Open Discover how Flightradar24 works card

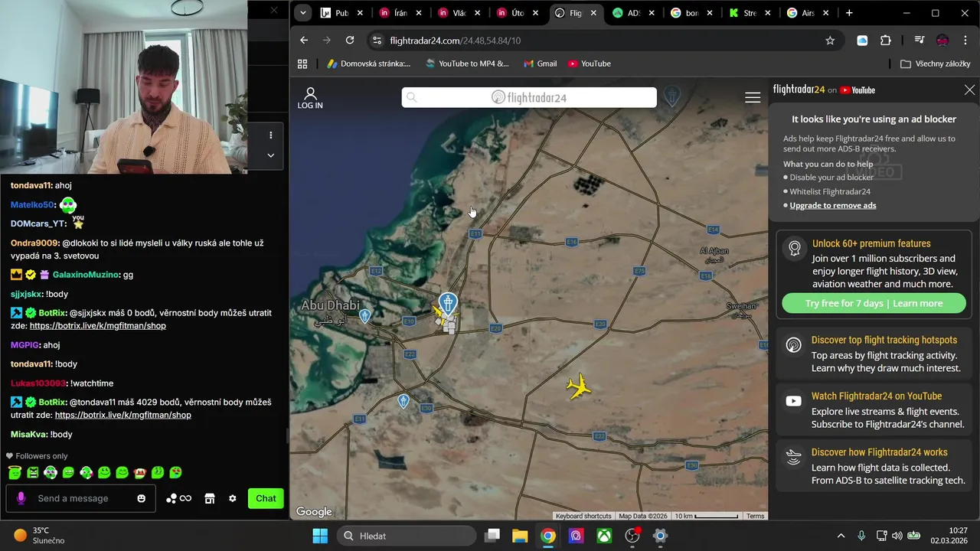[874, 466]
